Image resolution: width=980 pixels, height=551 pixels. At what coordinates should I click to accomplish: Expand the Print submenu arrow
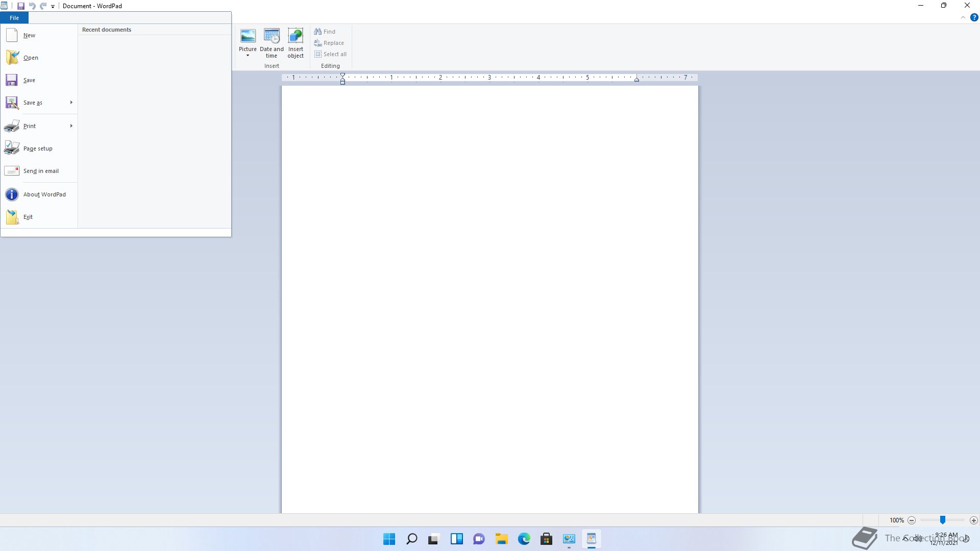point(71,126)
